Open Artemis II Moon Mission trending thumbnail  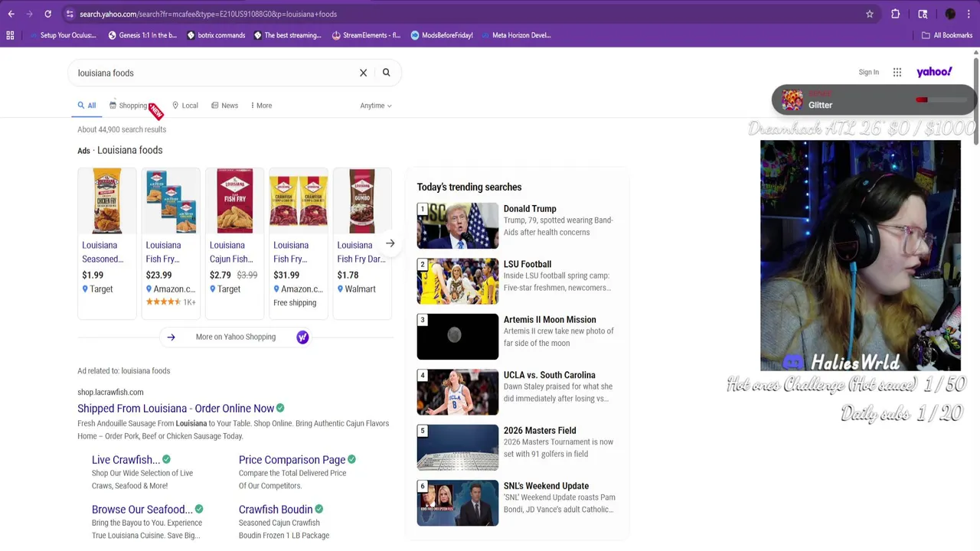457,337
